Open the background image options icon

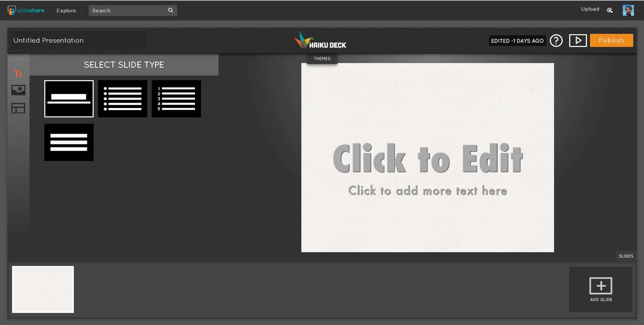(x=18, y=90)
